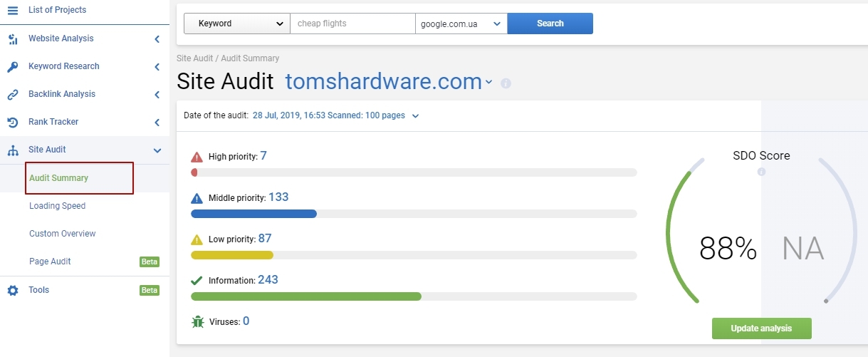The height and width of the screenshot is (357, 868).
Task: Click the Site Audit sitemap icon
Action: [12, 150]
